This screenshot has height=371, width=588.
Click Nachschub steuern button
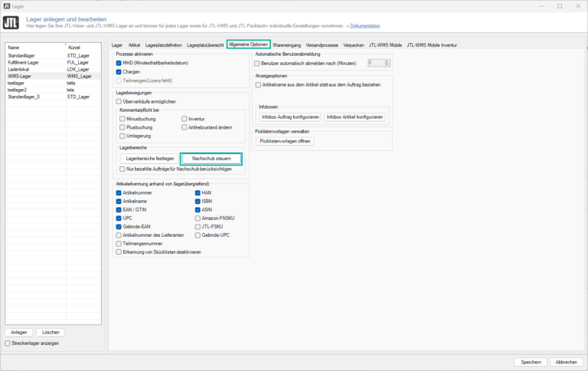pos(211,158)
